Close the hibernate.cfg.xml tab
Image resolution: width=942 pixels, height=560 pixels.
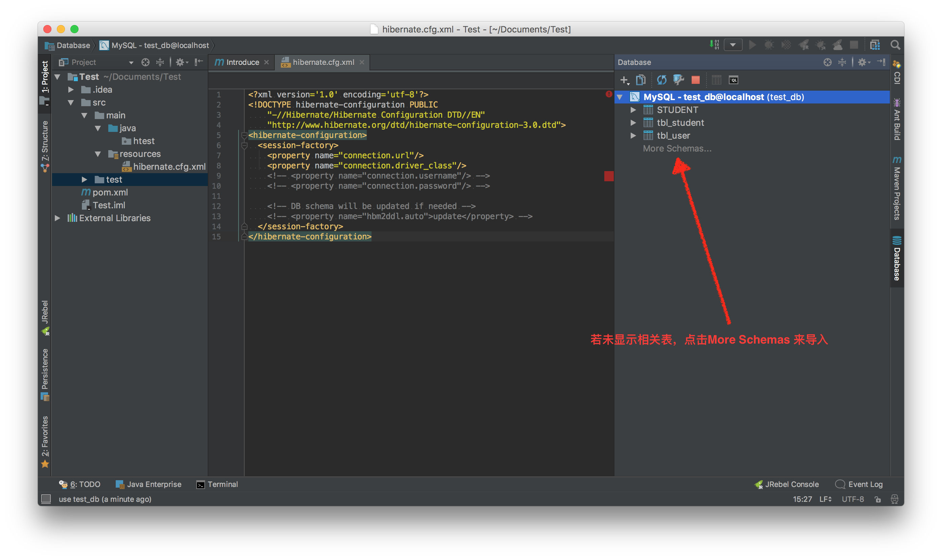coord(362,62)
